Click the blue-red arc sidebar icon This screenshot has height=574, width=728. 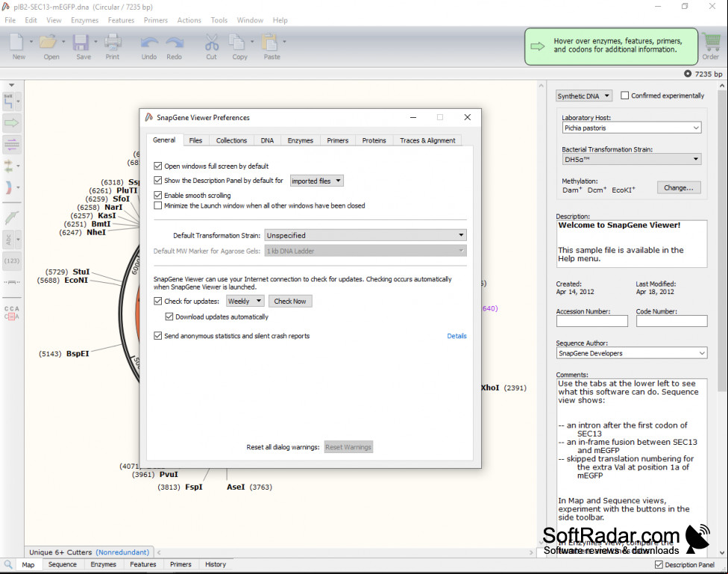click(x=8, y=188)
